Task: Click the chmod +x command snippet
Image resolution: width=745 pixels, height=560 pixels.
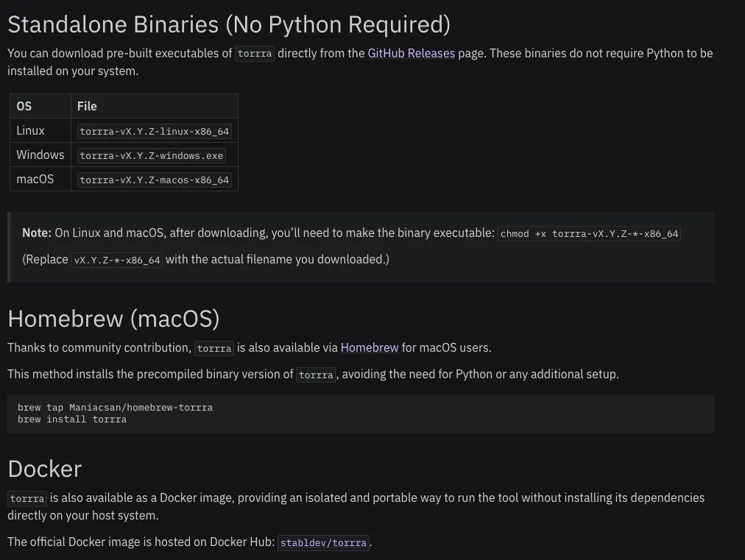Action: 589,234
